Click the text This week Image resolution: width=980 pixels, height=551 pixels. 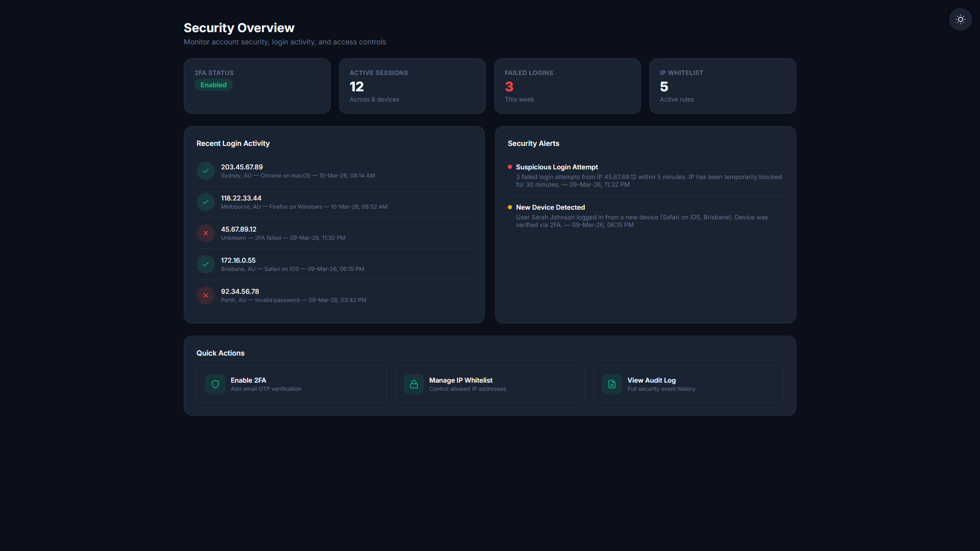519,99
